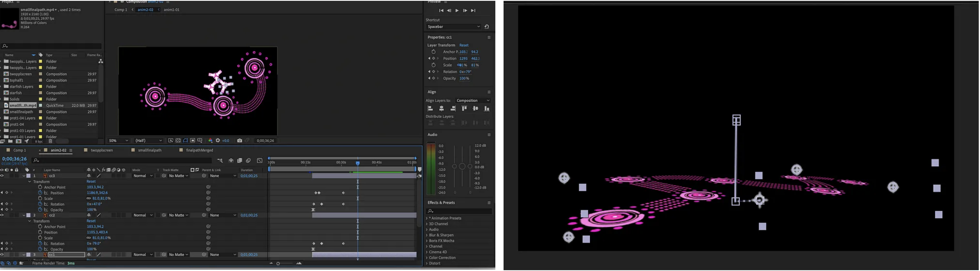Open the No Matte dropdown for layer cc2
The height and width of the screenshot is (271, 980).
tap(179, 215)
